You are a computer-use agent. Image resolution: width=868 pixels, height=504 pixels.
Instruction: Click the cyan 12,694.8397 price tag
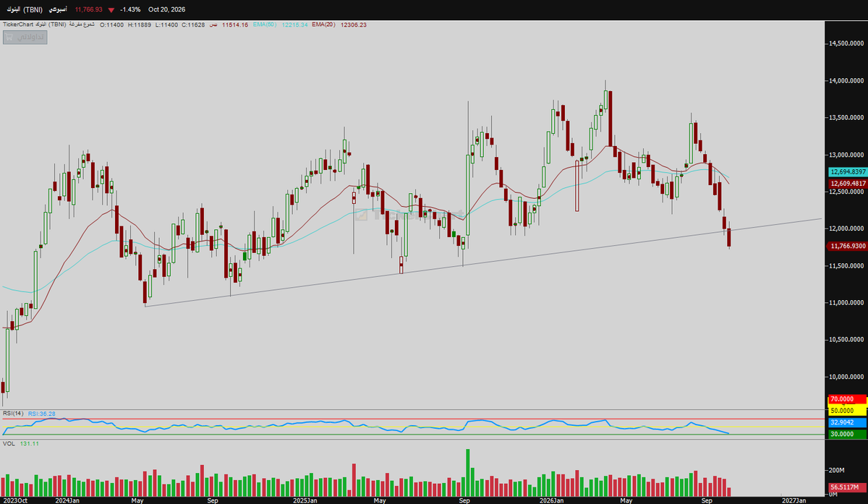pyautogui.click(x=848, y=172)
